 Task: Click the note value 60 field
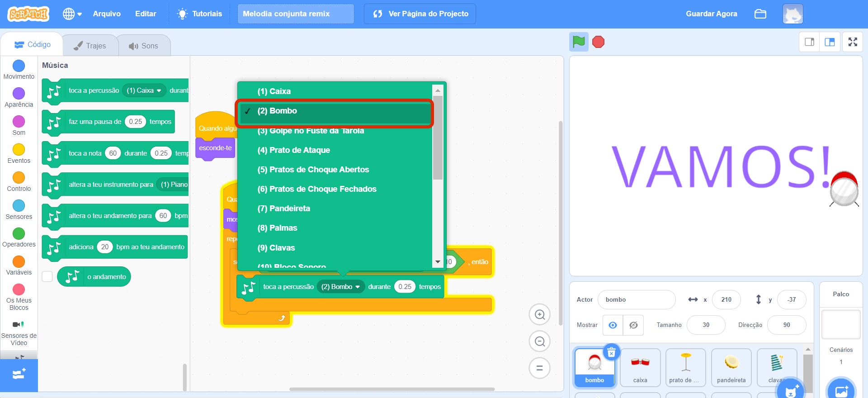(x=113, y=153)
